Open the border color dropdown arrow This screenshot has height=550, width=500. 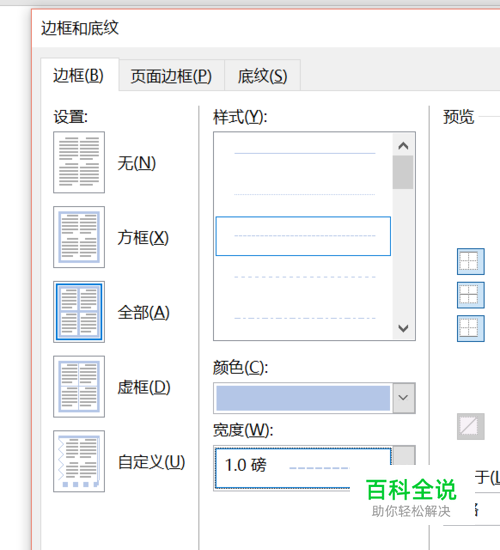(404, 398)
